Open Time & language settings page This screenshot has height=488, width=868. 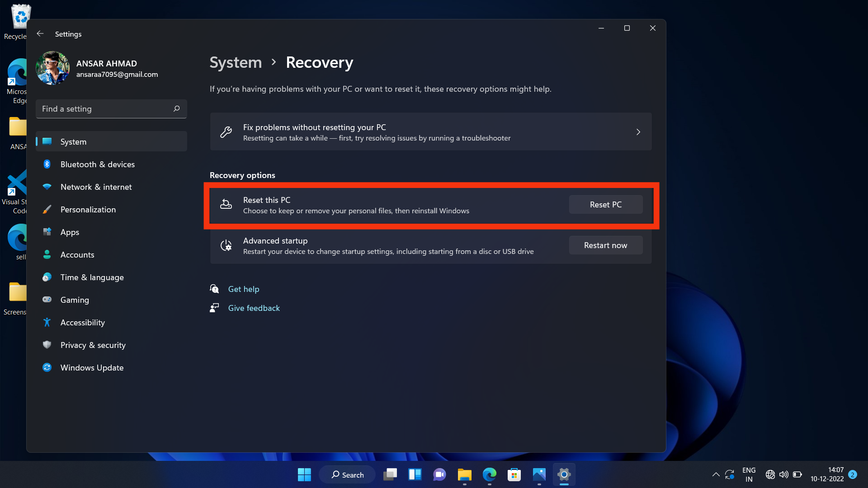(x=92, y=277)
